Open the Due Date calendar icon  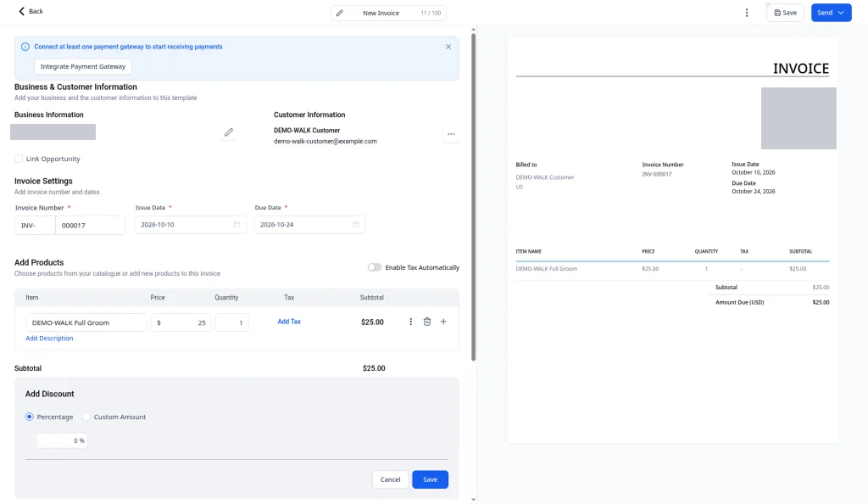point(356,224)
